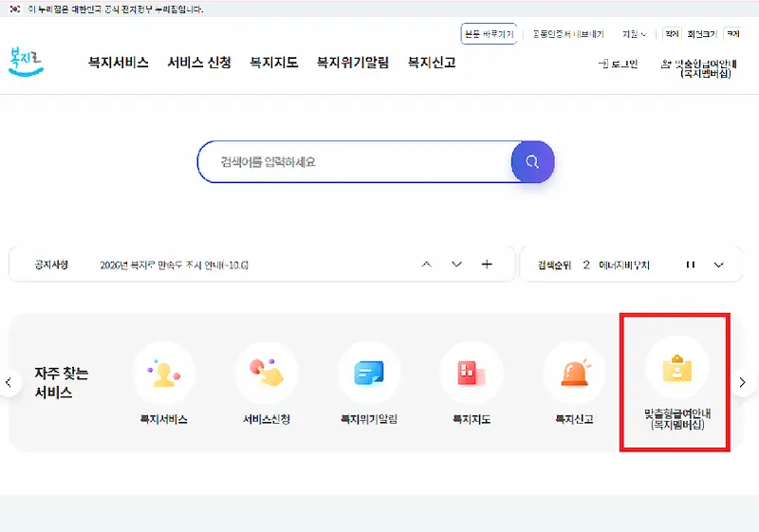Open the 복지위기알림 menu
The height and width of the screenshot is (532, 759).
353,63
